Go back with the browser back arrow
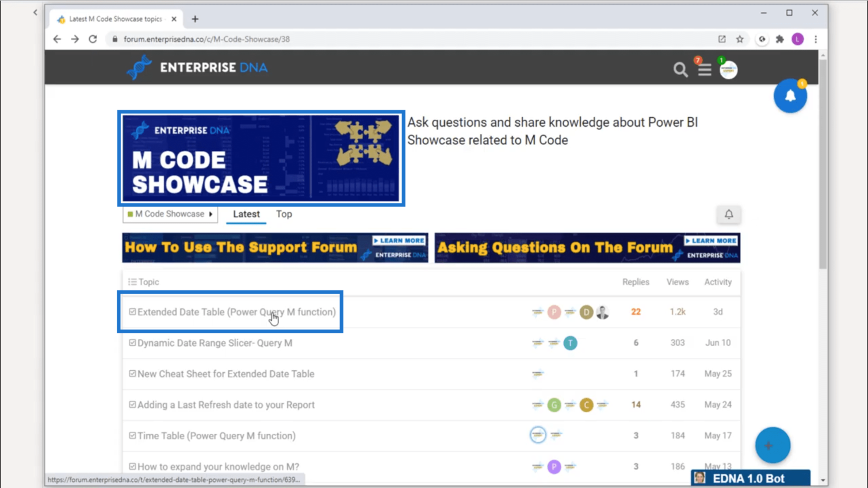 pos(57,39)
